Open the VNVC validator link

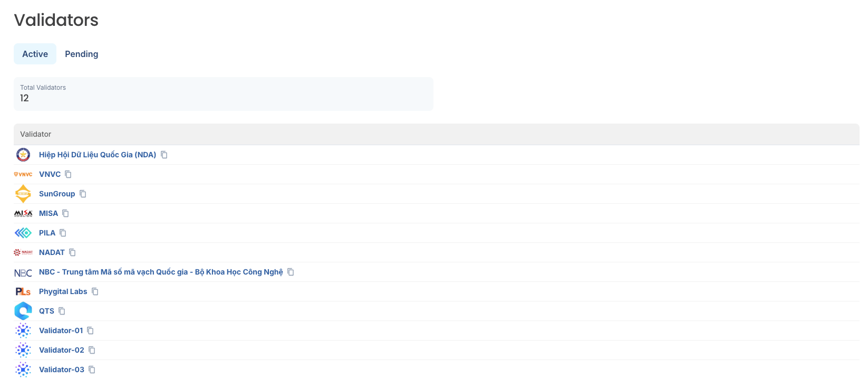coord(50,174)
